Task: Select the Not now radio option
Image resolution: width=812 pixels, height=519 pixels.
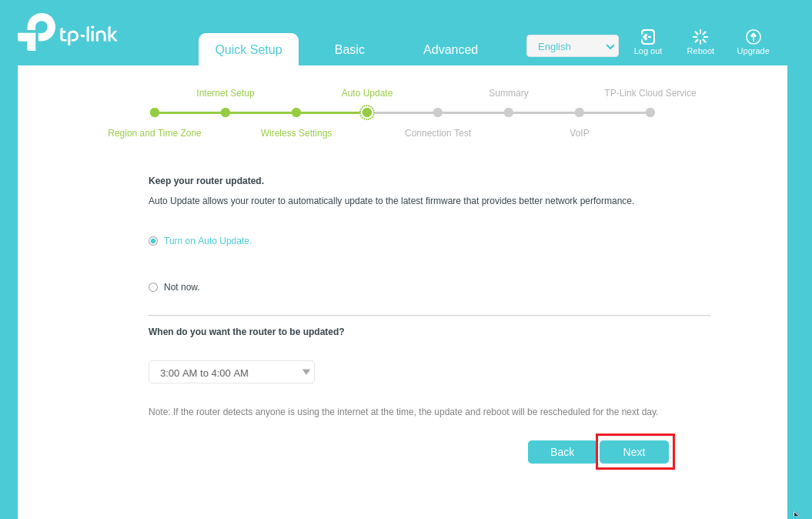Action: [x=153, y=287]
